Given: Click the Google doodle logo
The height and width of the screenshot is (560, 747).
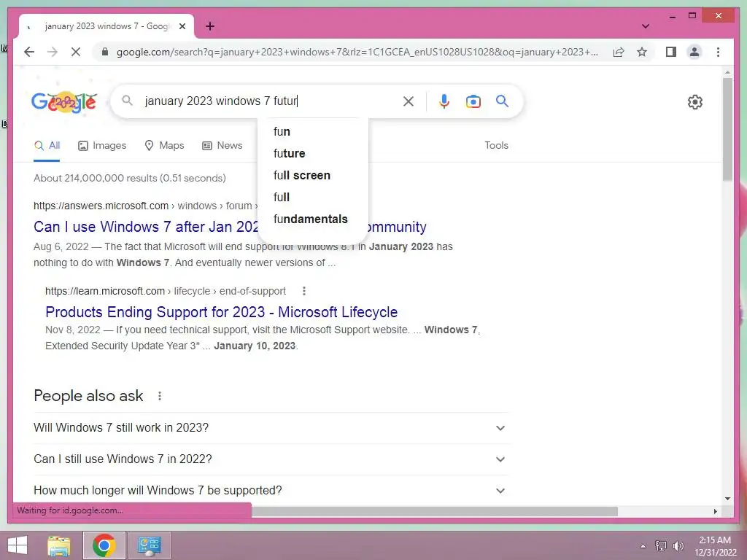Looking at the screenshot, I should tap(64, 101).
